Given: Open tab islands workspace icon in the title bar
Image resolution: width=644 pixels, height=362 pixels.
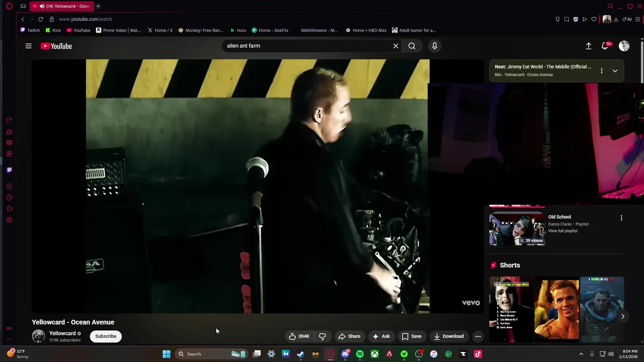Looking at the screenshot, I should pyautogui.click(x=23, y=6).
